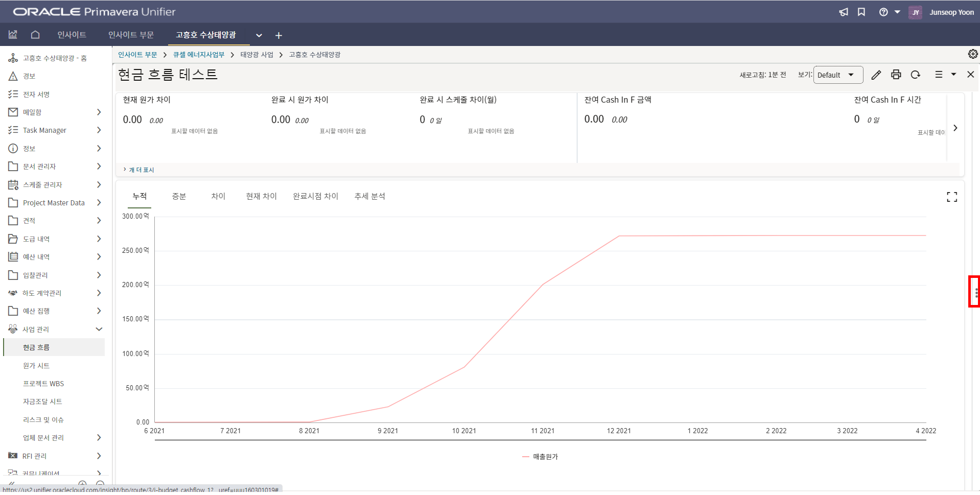Screen dimensions: 980x495
Task: Add a new tab with plus
Action: click(x=278, y=35)
